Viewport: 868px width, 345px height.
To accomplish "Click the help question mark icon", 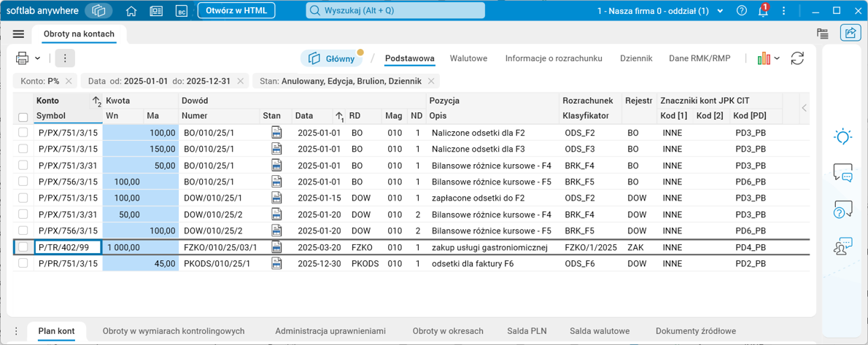I will click(x=741, y=11).
